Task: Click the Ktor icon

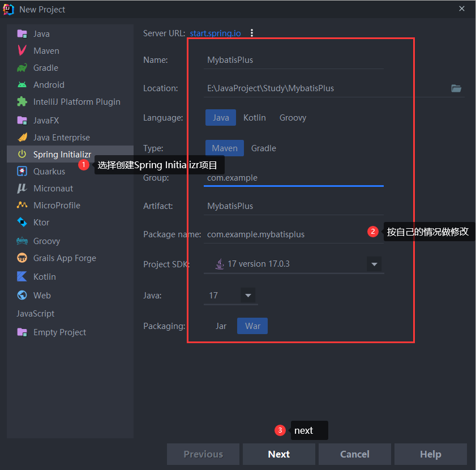Action: coord(22,222)
